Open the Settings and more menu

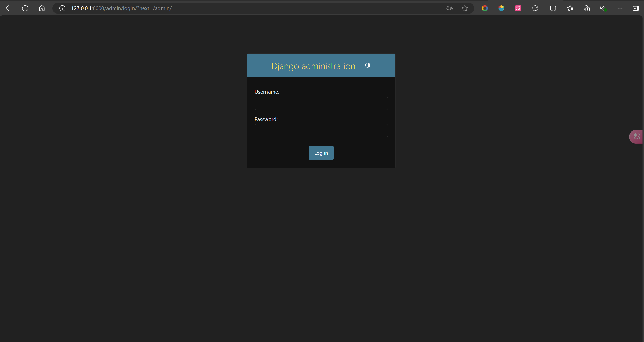coord(620,8)
